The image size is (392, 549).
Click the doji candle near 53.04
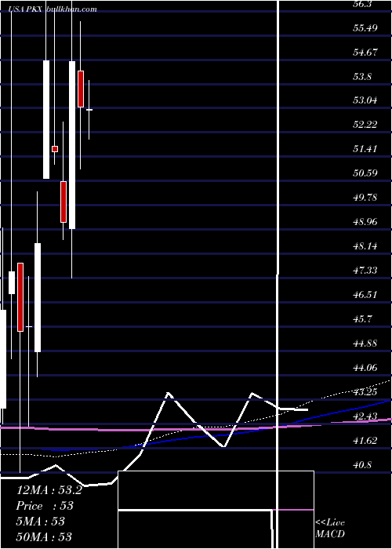(89, 110)
